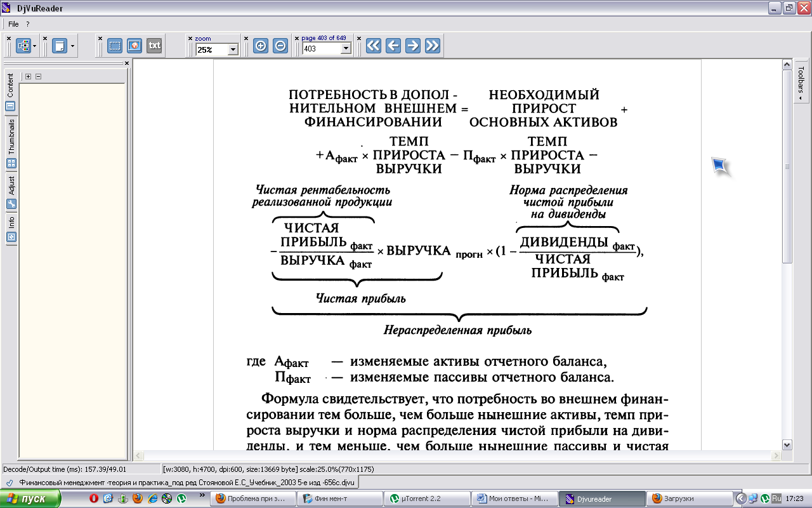Image resolution: width=812 pixels, height=508 pixels.
Task: Click the µTorrent system tray icon
Action: point(765,499)
